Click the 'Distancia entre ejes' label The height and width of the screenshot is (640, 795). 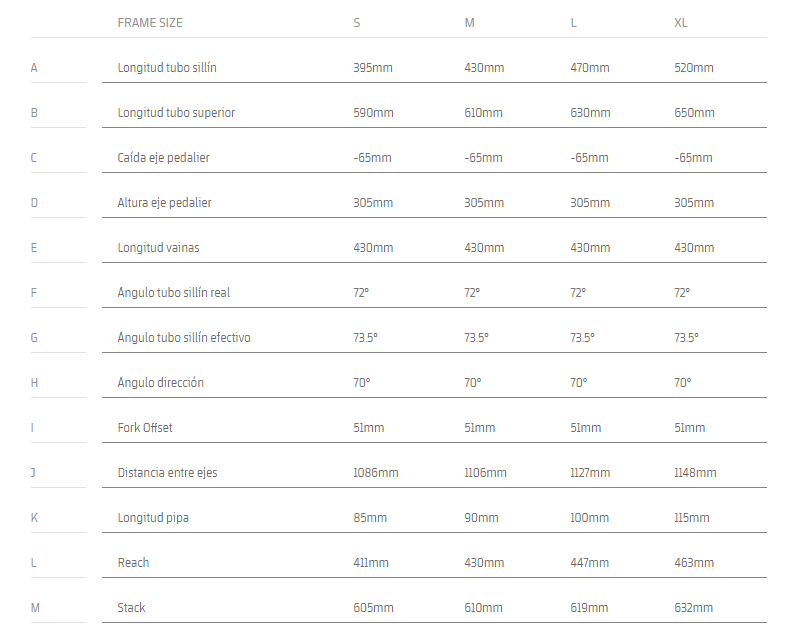pos(167,473)
